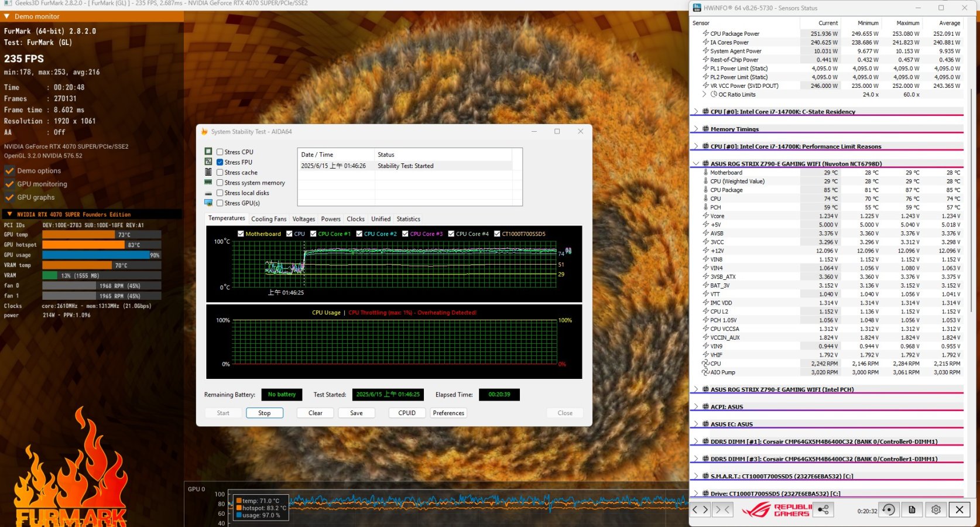Collapse the Nuvoton NCT6798D sensor group
The height and width of the screenshot is (527, 980).
tap(696, 163)
